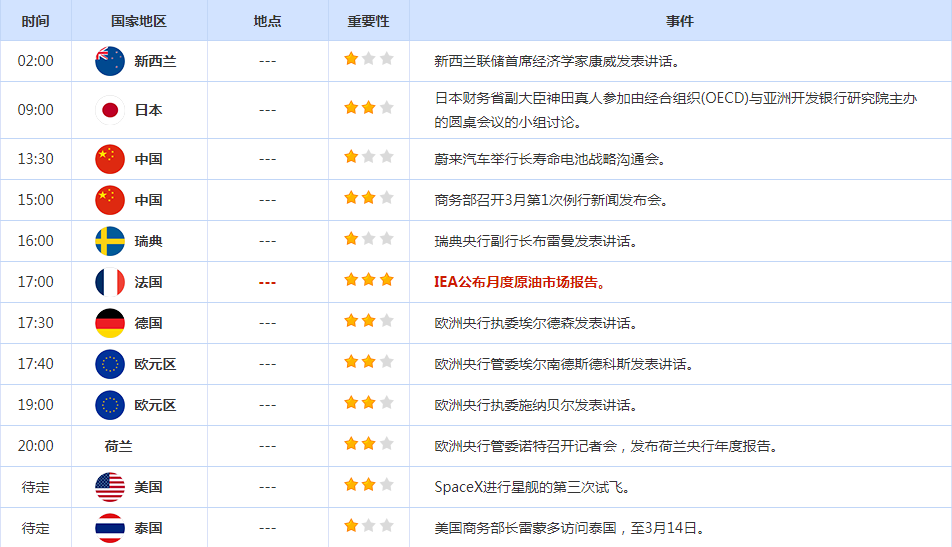Select the 新西兰联储首席经济学家康威发表讲话 event

(x=557, y=61)
